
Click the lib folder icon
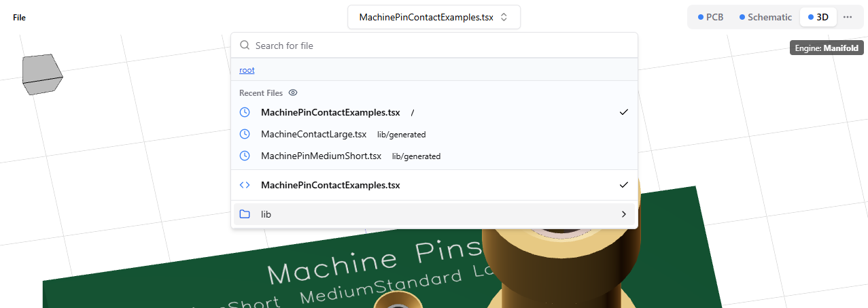245,214
